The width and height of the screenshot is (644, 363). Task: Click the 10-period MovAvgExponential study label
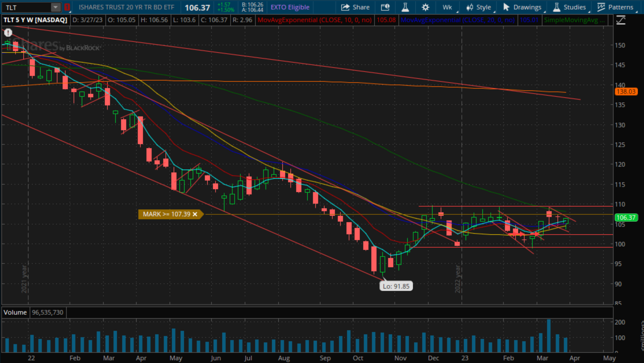point(314,20)
